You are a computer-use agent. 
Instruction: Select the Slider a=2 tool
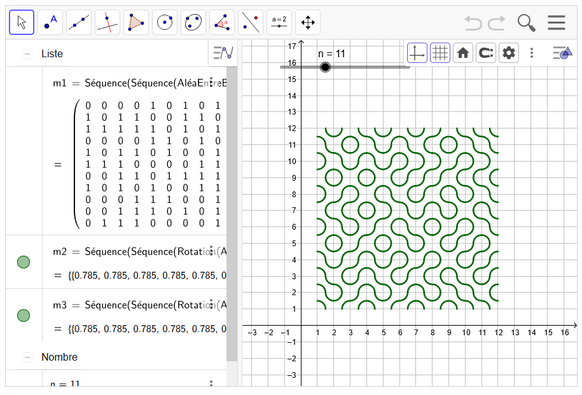279,22
